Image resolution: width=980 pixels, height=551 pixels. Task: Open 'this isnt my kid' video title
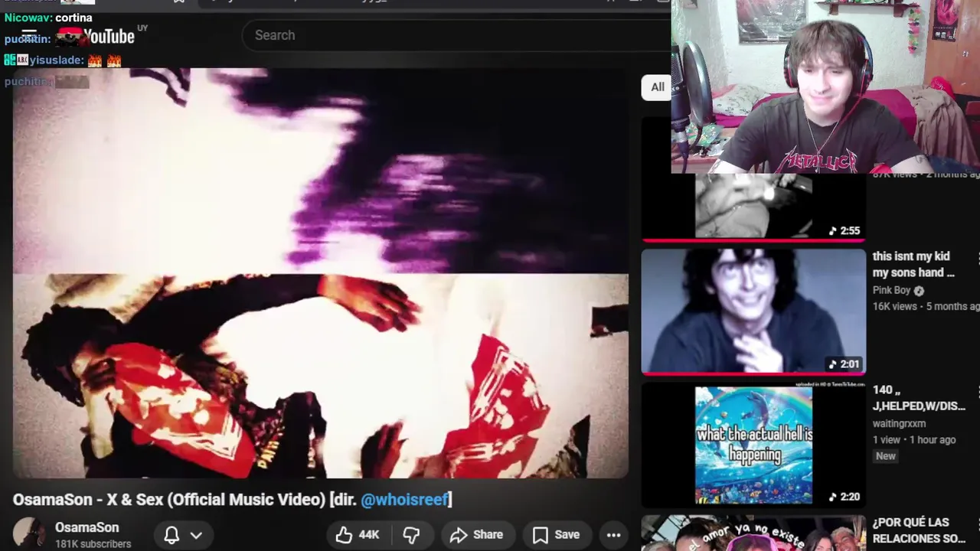click(x=913, y=264)
